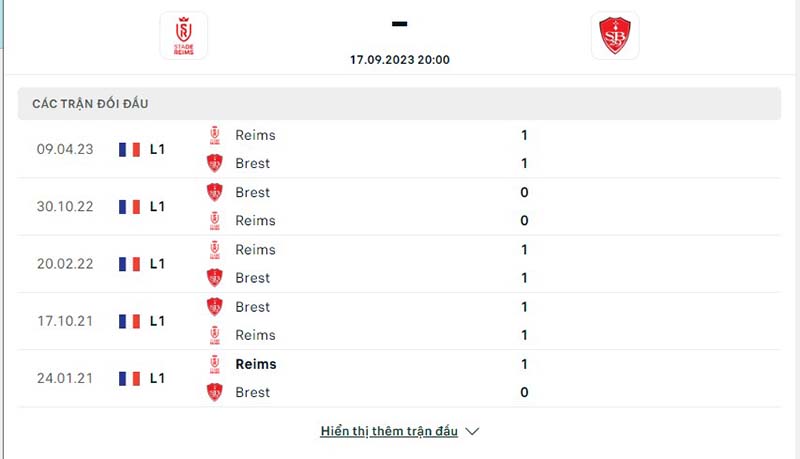Click Brest crest in 24.01.21 match

tap(214, 392)
